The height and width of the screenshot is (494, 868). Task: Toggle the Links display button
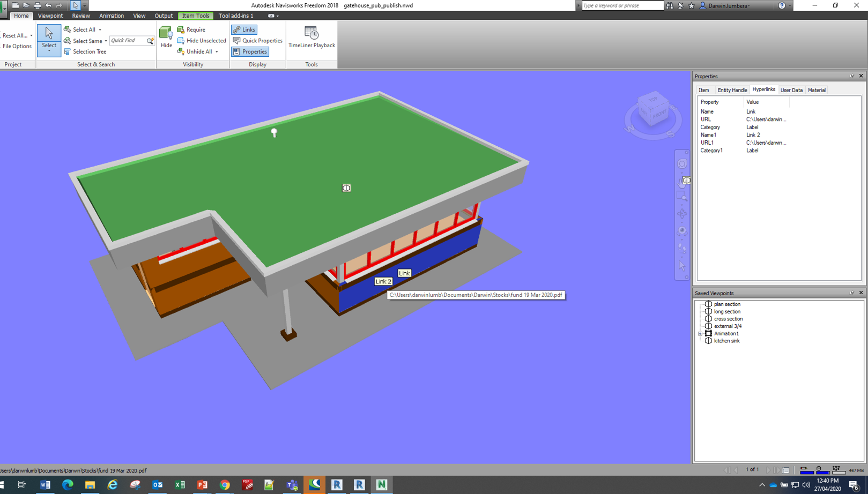pyautogui.click(x=244, y=29)
